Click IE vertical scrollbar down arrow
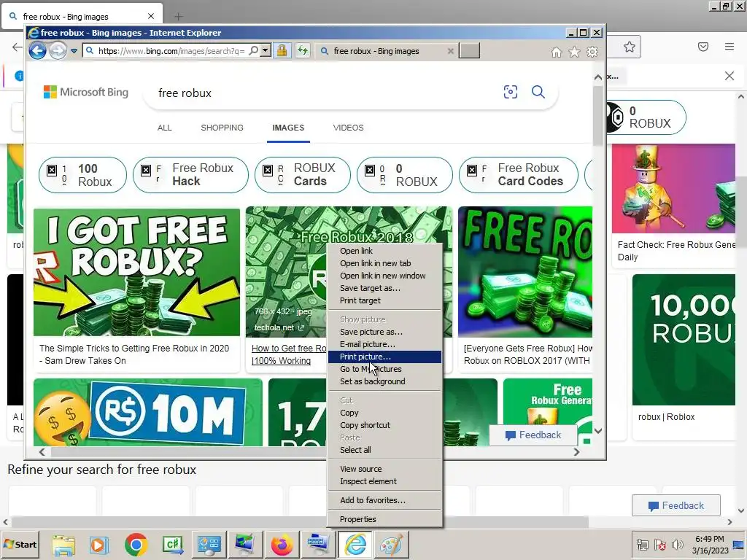Viewport: 747px width, 560px height. [598, 430]
